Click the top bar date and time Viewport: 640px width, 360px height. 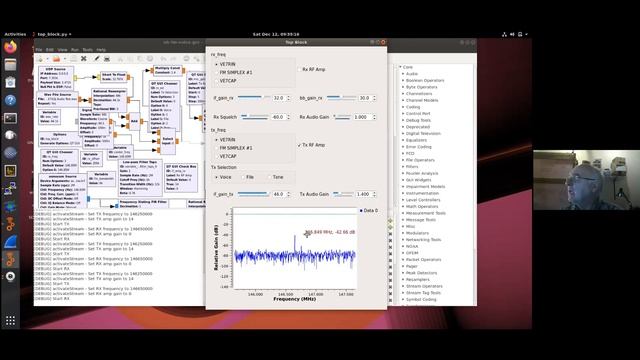(x=276, y=34)
